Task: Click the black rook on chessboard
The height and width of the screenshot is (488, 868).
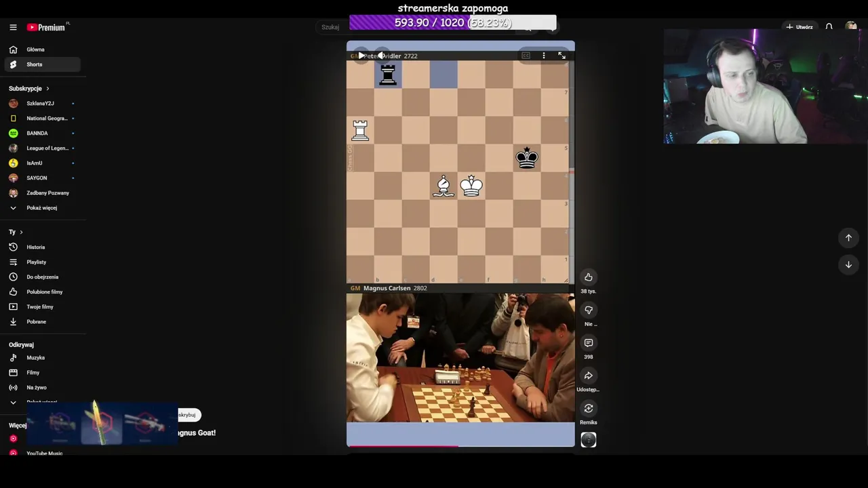Action: (388, 75)
